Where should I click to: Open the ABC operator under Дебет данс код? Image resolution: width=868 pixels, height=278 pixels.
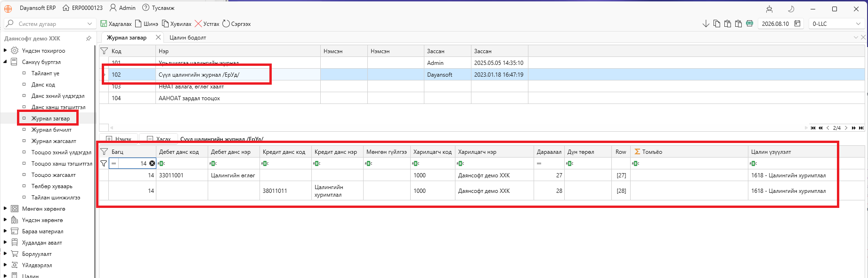coord(162,163)
